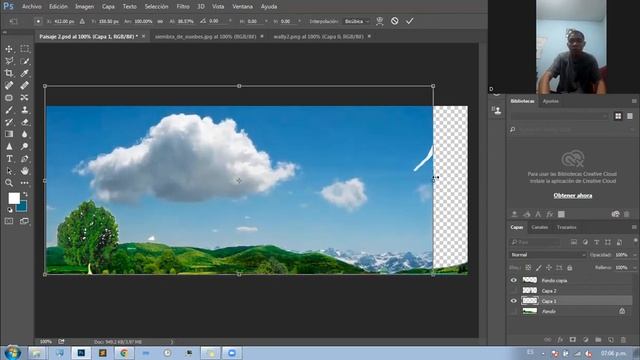This screenshot has height=360, width=640.
Task: Open Chrome from the taskbar
Action: [124, 353]
